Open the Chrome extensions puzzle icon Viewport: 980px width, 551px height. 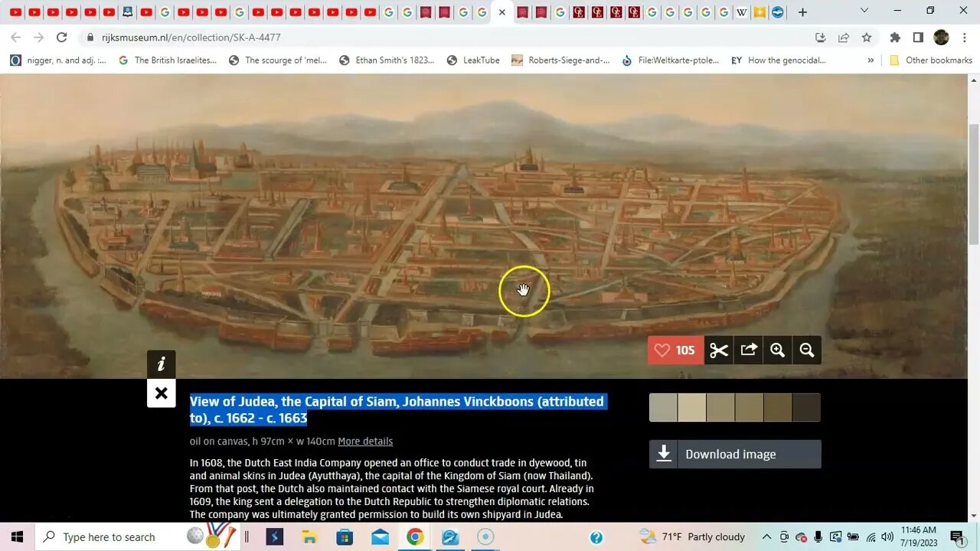pos(895,37)
